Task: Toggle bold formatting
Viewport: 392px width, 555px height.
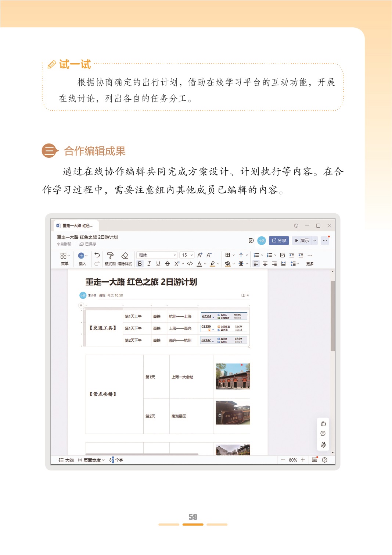Action: tap(140, 264)
